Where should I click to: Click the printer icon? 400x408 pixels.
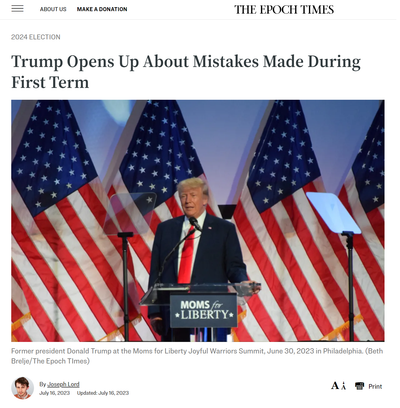click(x=359, y=386)
